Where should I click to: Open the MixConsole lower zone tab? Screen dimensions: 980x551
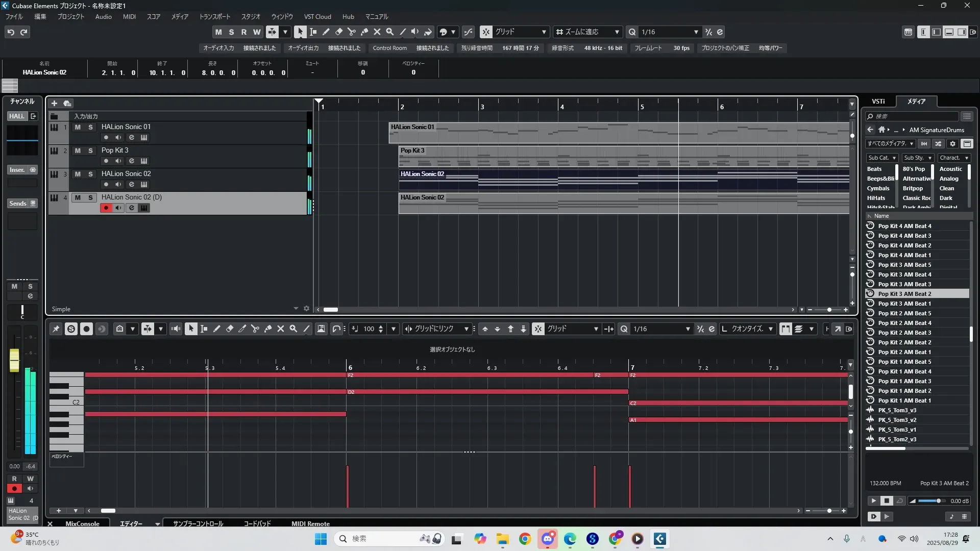click(x=82, y=523)
